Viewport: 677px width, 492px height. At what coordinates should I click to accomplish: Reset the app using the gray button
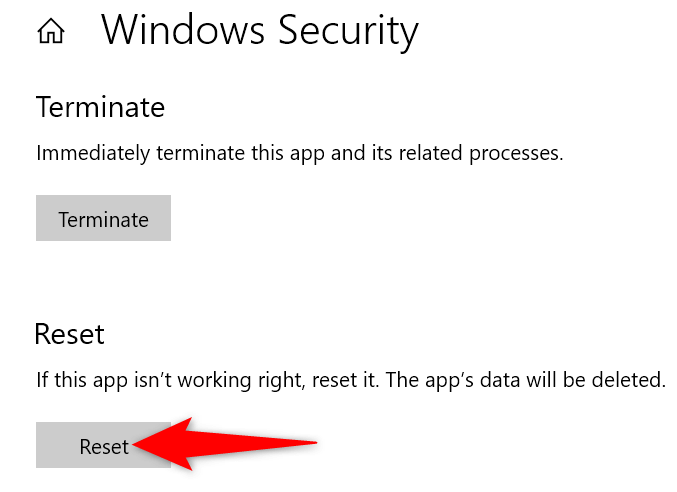[x=103, y=446]
